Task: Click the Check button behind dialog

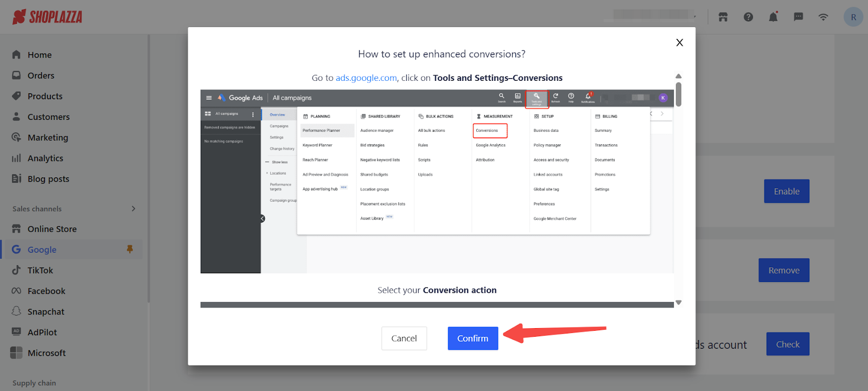Action: click(x=788, y=344)
